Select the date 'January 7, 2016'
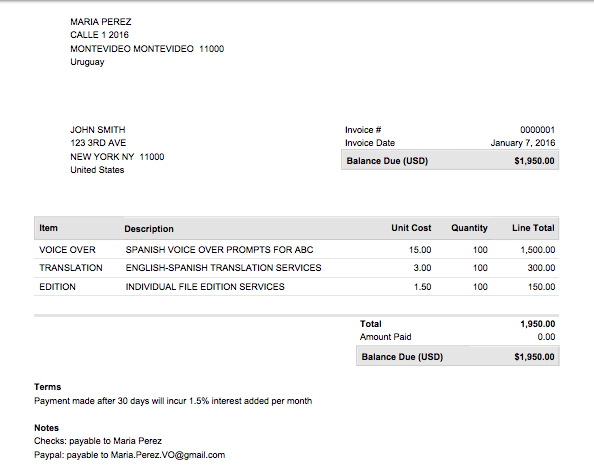 (x=523, y=143)
